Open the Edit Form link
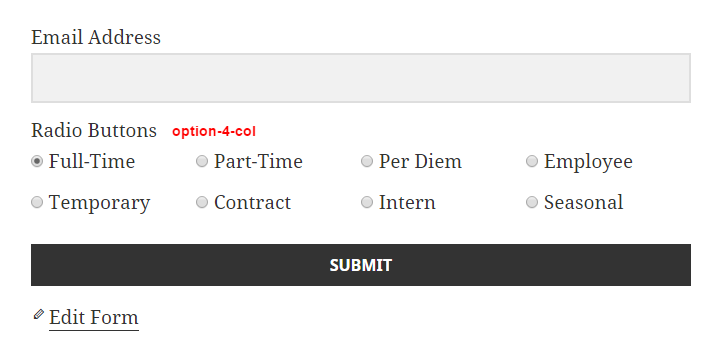The height and width of the screenshot is (364, 726). [x=94, y=318]
